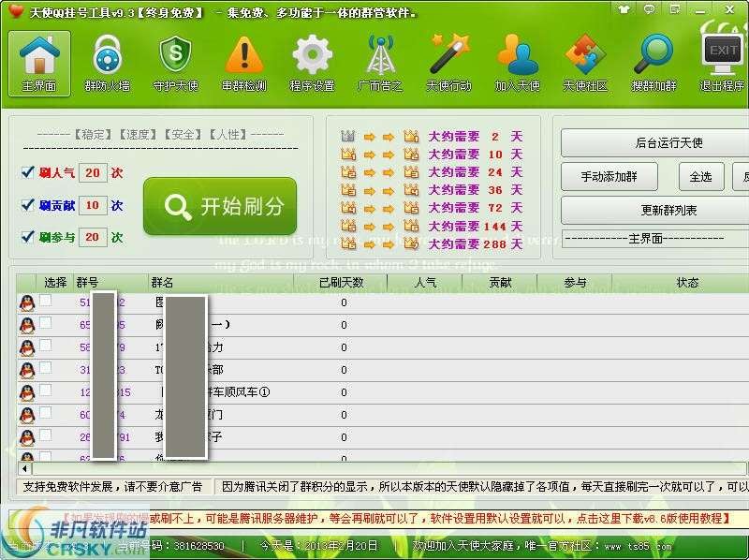749x560 pixels.
Task: Click the 选择 column header
Action: (55, 283)
